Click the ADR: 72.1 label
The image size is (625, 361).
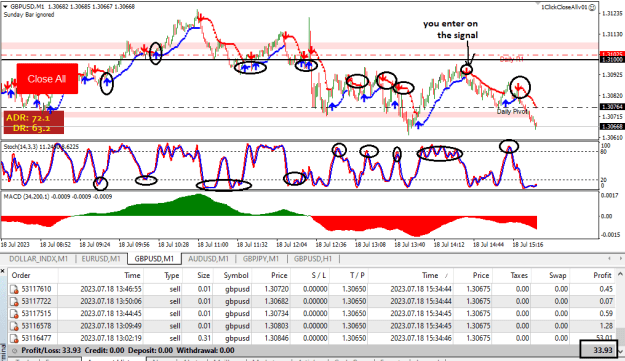click(x=28, y=118)
